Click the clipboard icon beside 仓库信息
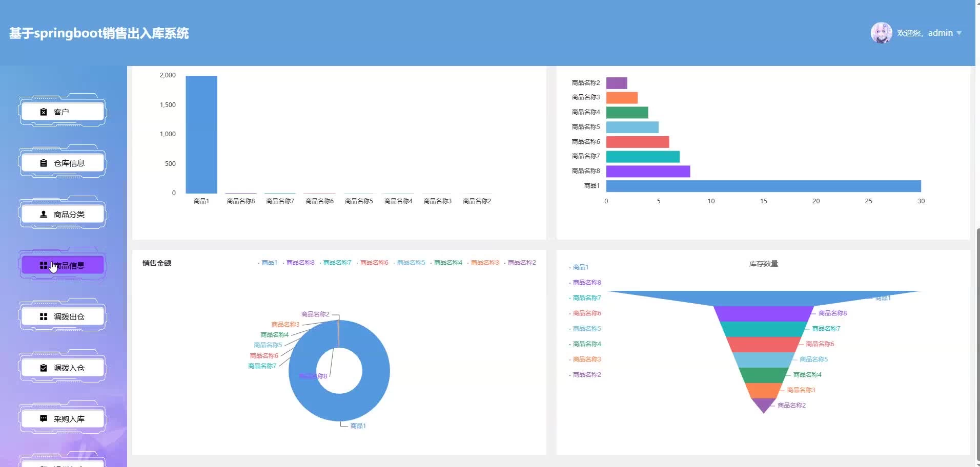The width and height of the screenshot is (980, 467). 44,163
